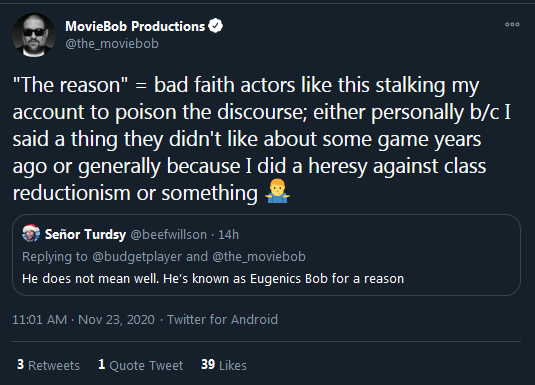View the 39 Likes list
Image resolution: width=535 pixels, height=385 pixels.
(x=224, y=365)
